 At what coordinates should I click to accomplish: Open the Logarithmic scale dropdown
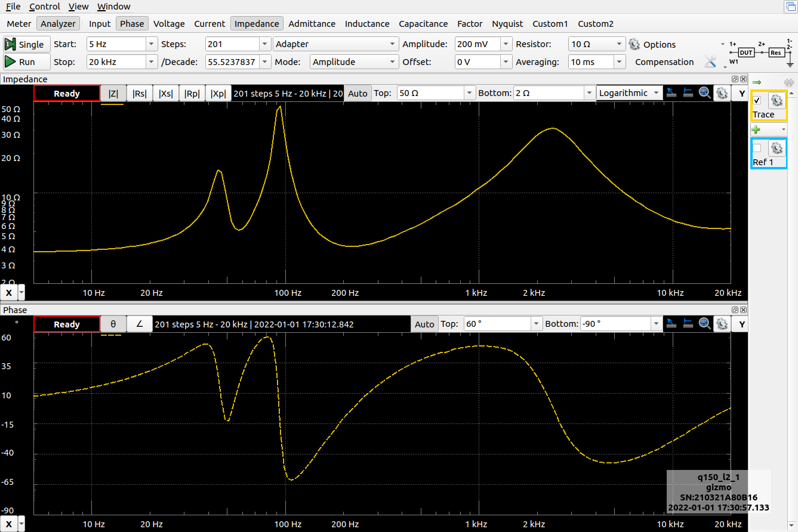point(630,93)
